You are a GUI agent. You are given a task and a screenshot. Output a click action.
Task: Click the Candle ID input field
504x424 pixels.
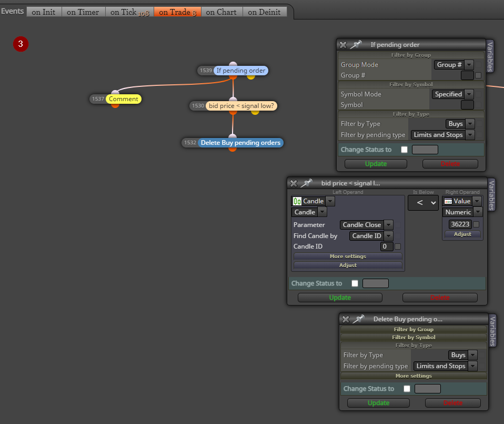tap(387, 246)
